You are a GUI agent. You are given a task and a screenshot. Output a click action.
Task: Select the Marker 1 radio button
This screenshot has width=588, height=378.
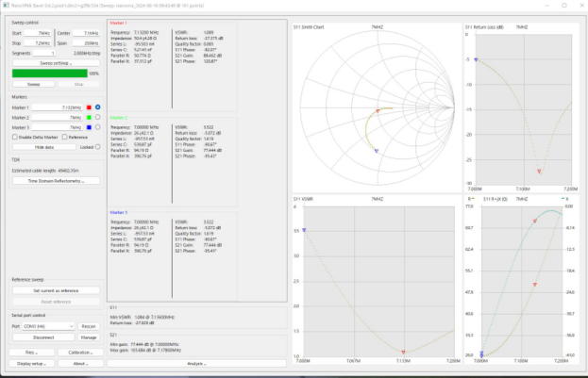tap(97, 107)
